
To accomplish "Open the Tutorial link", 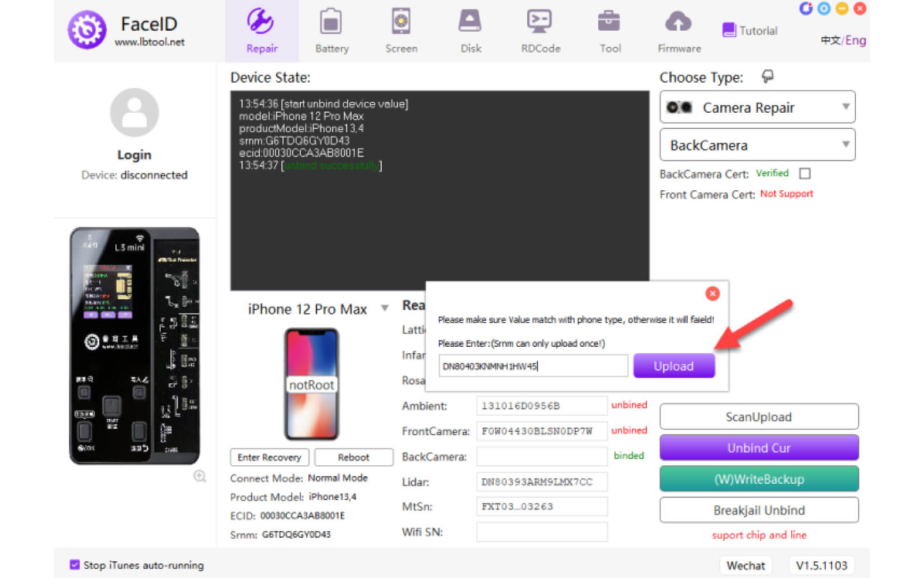I will pos(758,31).
